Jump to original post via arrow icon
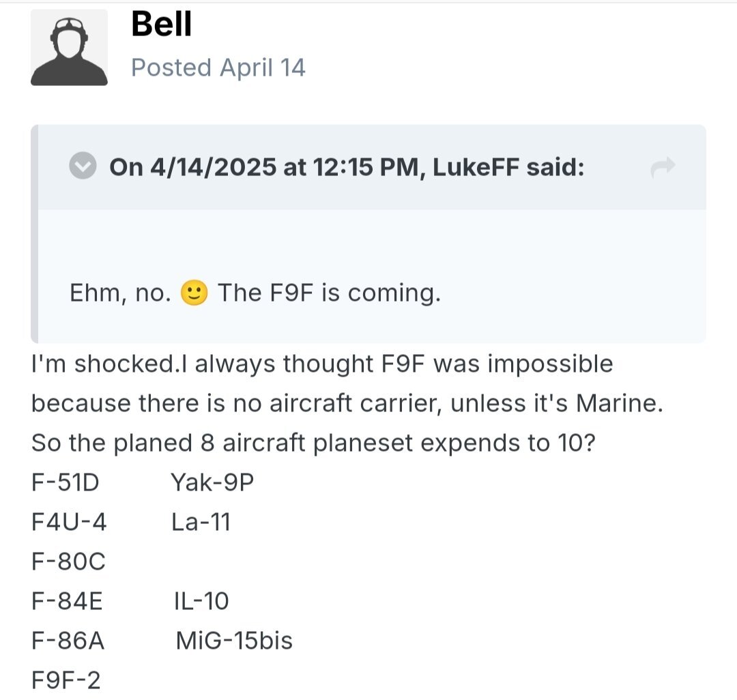Image resolution: width=737 pixels, height=700 pixels. [663, 167]
